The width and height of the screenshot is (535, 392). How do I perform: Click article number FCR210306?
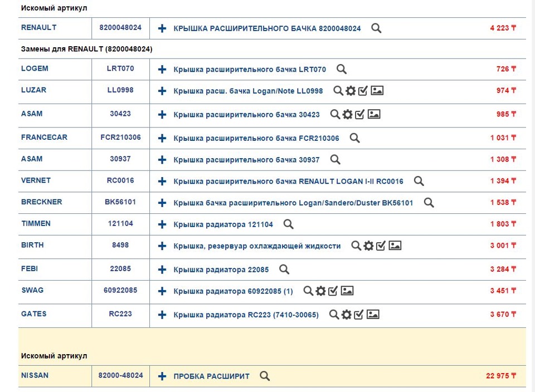point(120,138)
